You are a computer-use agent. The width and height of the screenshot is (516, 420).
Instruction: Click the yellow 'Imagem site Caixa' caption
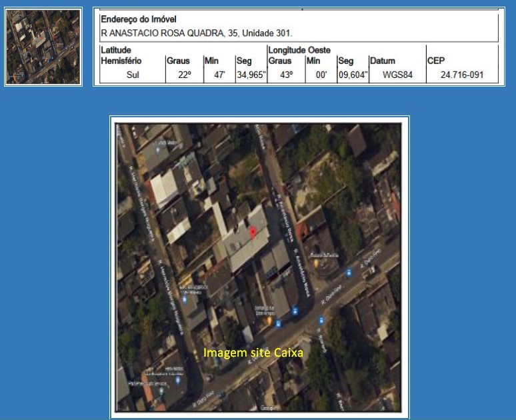(x=253, y=353)
